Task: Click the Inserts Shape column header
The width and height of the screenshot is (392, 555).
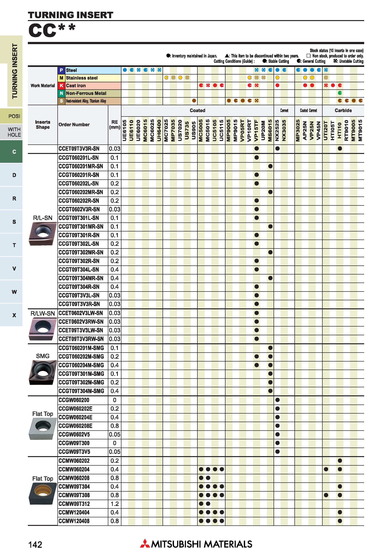Action: point(43,125)
